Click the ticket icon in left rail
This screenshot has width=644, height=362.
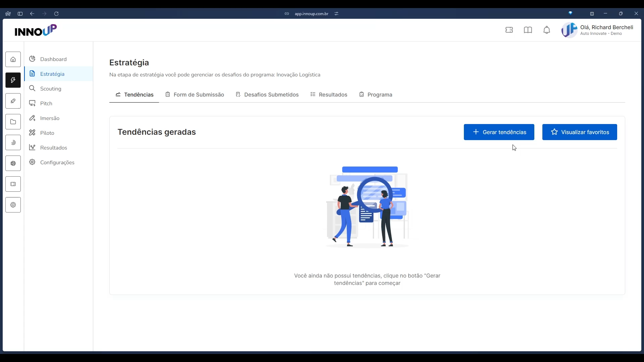[13, 184]
